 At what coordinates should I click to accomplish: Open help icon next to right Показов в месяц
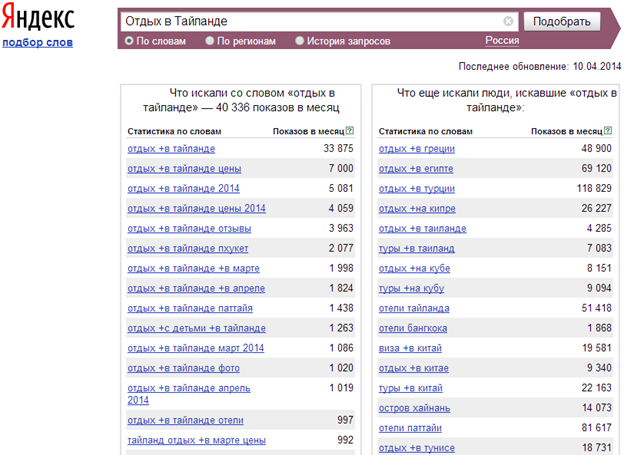click(608, 131)
